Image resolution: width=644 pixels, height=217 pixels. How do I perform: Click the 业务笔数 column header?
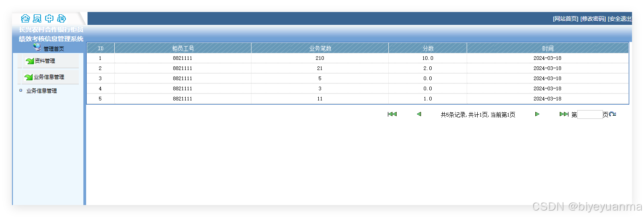tap(320, 48)
